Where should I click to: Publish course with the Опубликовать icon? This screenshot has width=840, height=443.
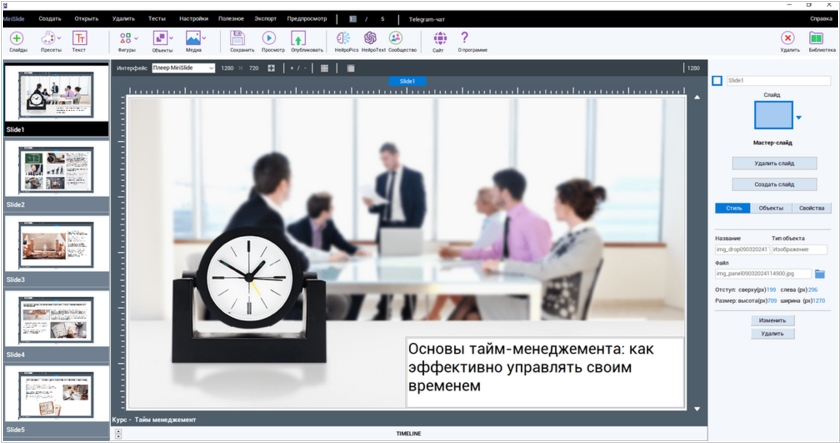[298, 38]
